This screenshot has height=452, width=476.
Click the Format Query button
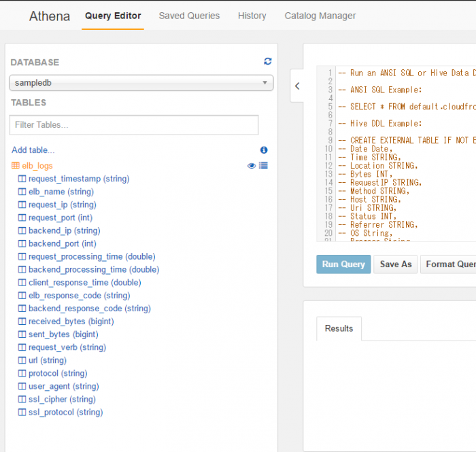point(448,264)
